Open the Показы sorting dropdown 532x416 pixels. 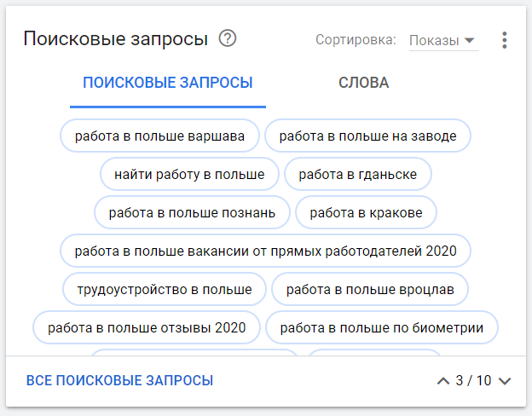[x=444, y=41]
